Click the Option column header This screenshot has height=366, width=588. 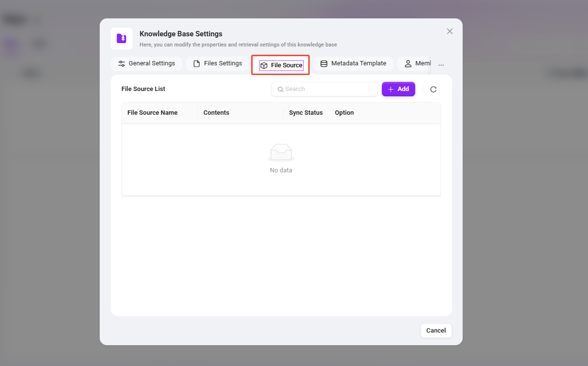coord(344,113)
